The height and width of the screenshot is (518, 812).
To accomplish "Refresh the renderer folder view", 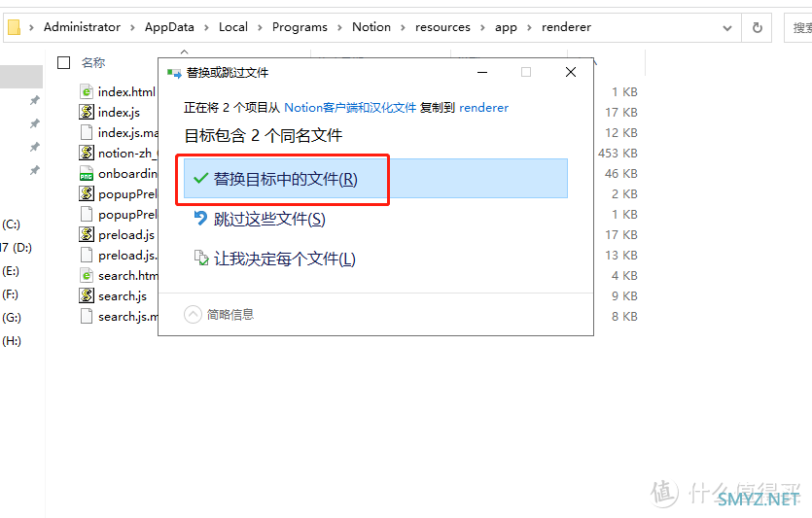I will click(x=758, y=27).
